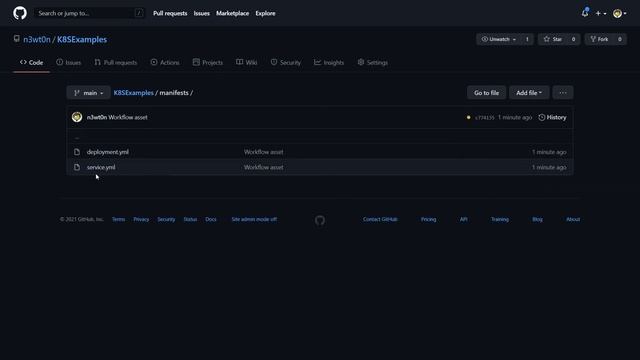Open footer Docs link
This screenshot has height=360, width=640.
click(211, 219)
